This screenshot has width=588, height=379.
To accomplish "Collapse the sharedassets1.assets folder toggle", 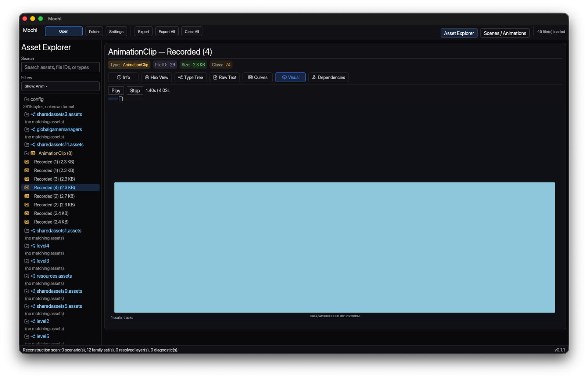I will (27, 231).
